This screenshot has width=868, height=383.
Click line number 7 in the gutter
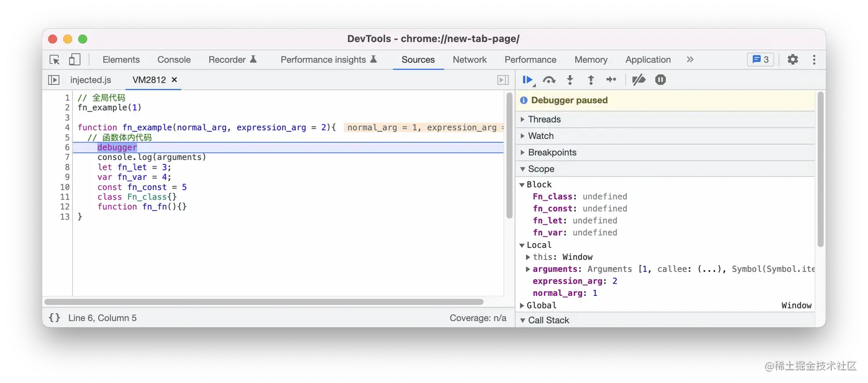[67, 157]
